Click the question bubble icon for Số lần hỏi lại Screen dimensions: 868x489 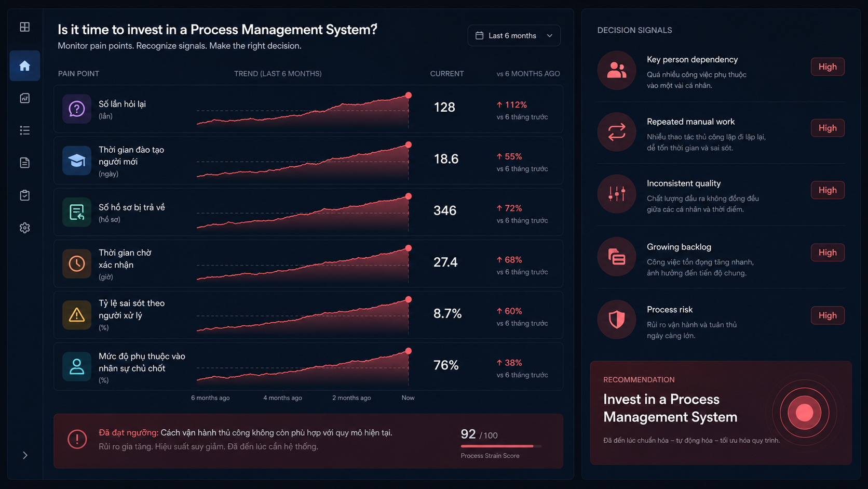click(x=77, y=109)
